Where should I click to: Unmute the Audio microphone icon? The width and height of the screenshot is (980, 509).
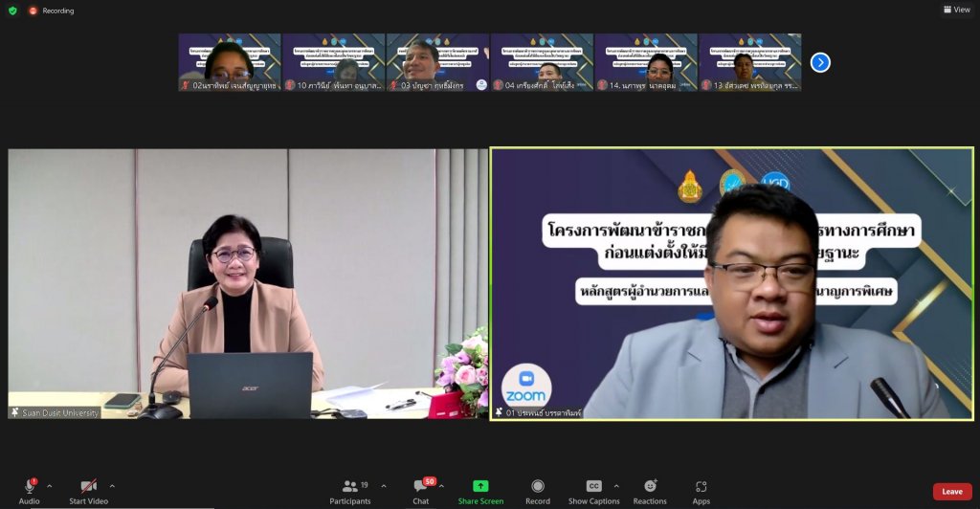(30, 487)
